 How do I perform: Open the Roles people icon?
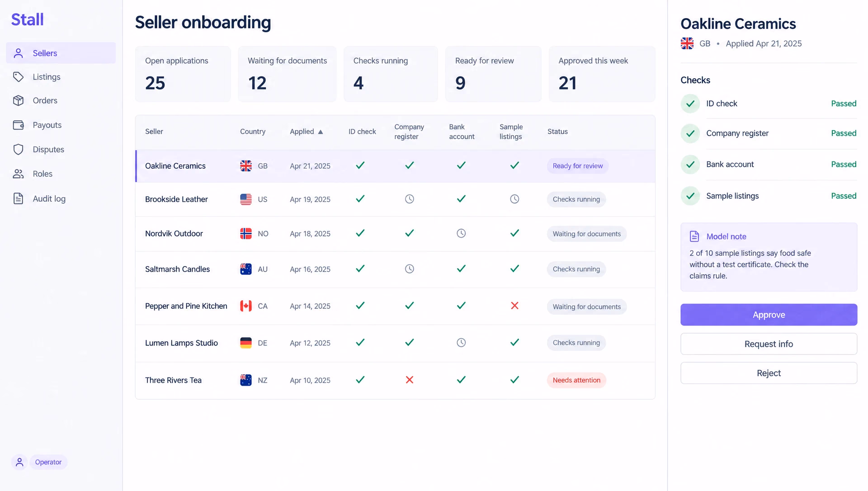click(18, 174)
